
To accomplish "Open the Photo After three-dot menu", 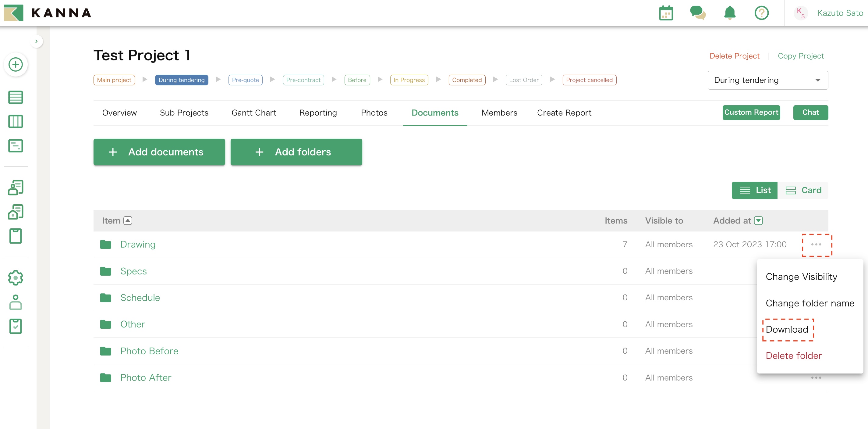I will pos(816,378).
